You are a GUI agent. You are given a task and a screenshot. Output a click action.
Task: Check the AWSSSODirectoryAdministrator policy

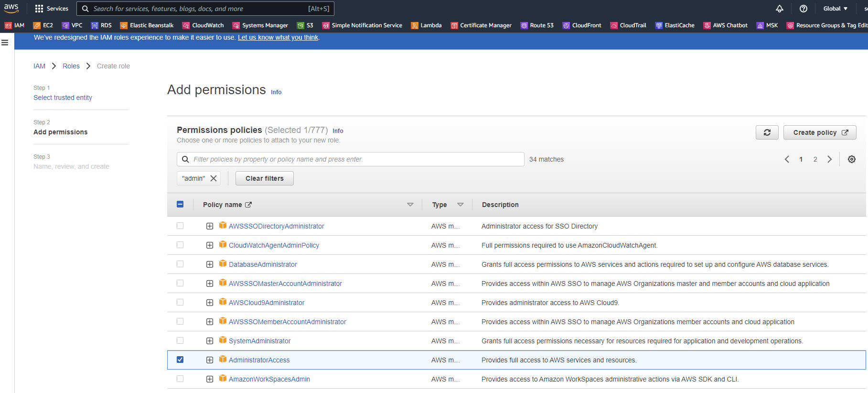pos(180,226)
